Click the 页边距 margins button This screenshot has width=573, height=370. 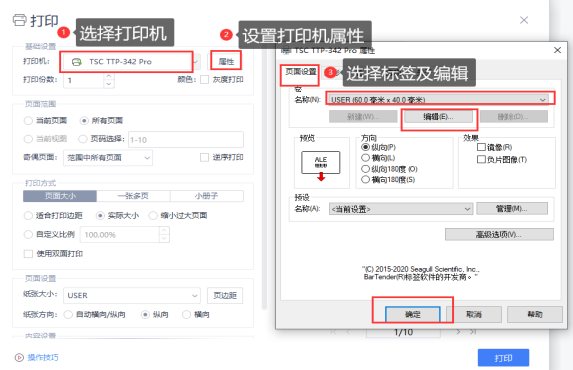[x=225, y=295]
